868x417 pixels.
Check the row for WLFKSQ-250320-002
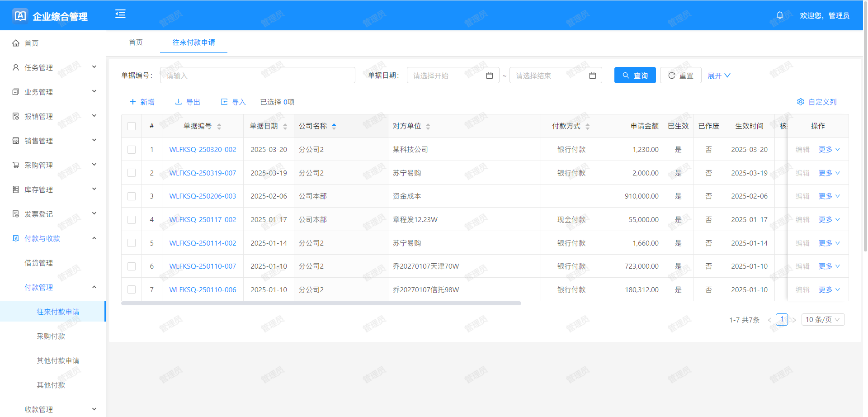pos(132,150)
